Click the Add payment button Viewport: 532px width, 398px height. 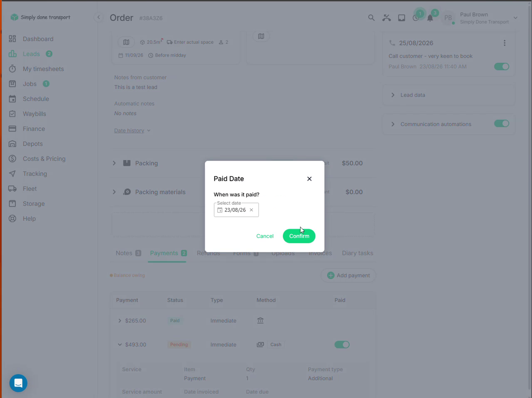[348, 275]
